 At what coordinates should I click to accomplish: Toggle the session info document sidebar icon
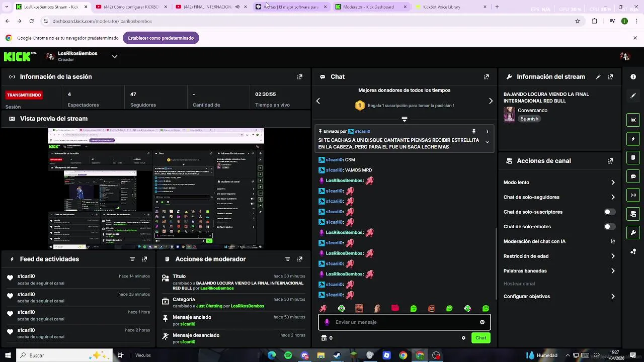(633, 157)
